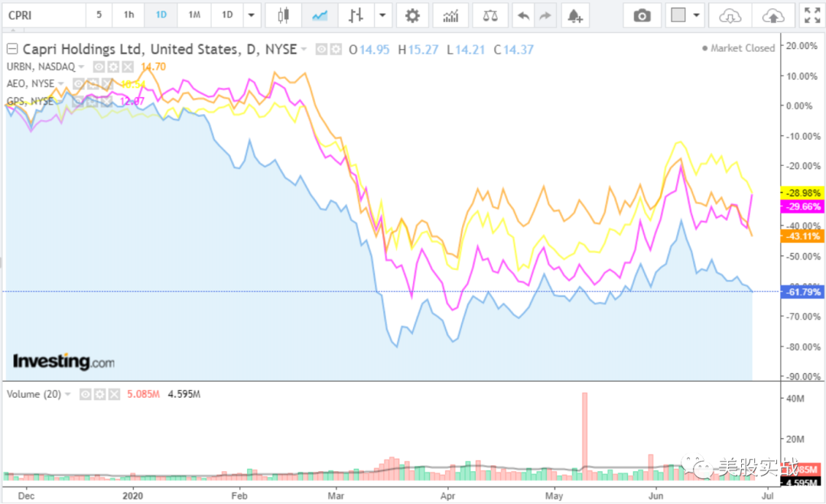The image size is (826, 504).
Task: Open the layout dropdown arrow
Action: (697, 15)
